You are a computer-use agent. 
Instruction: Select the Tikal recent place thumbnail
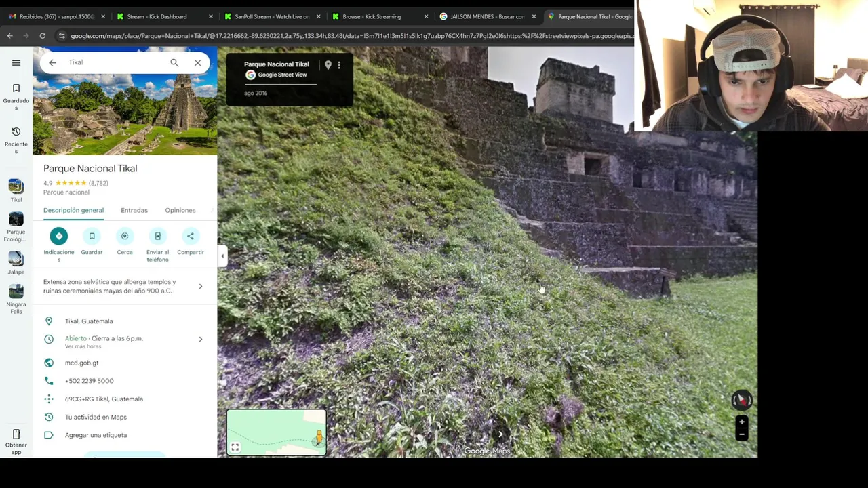pyautogui.click(x=16, y=186)
